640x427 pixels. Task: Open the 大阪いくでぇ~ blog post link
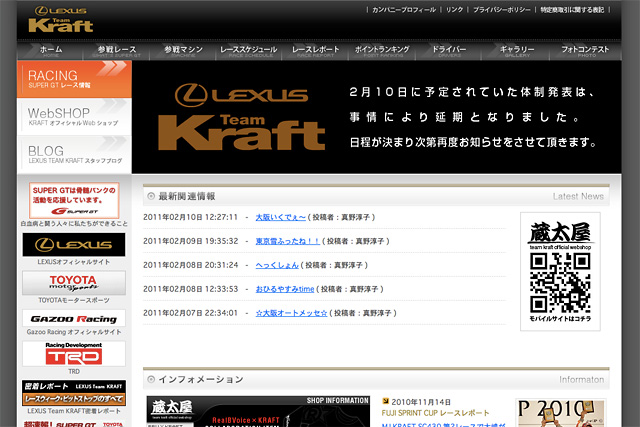[x=281, y=216]
